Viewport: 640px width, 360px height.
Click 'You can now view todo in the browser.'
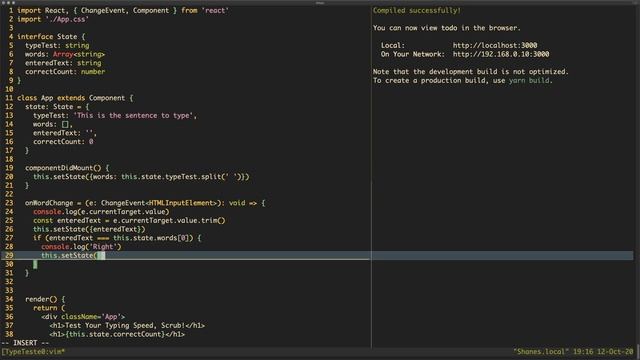[x=447, y=28]
